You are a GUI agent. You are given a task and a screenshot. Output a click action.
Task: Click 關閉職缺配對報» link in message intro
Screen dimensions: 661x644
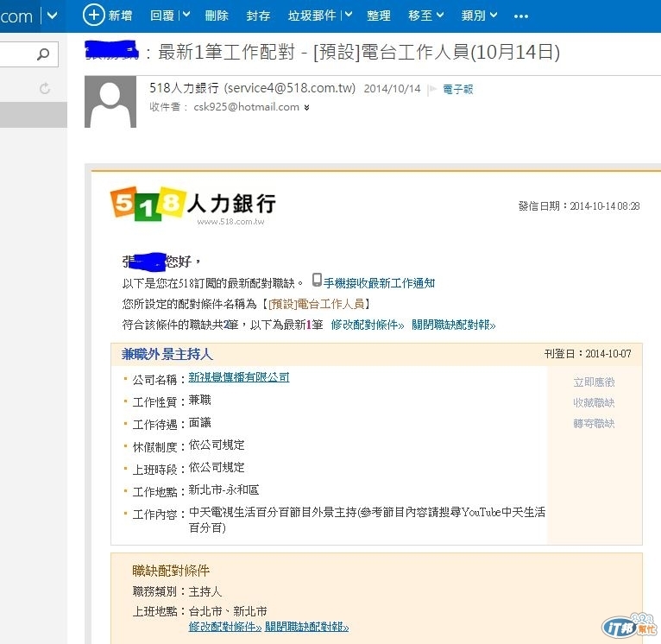pyautogui.click(x=454, y=325)
